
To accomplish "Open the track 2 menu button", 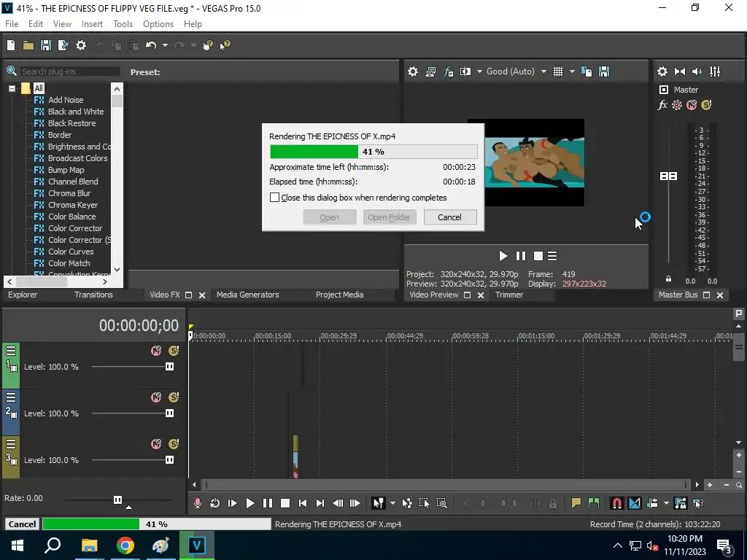I will tap(11, 397).
